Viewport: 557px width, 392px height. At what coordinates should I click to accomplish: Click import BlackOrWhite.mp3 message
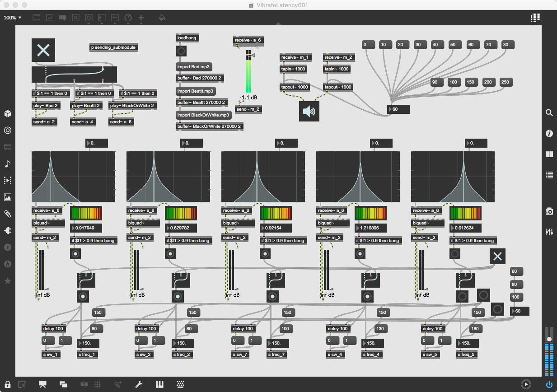(x=203, y=115)
